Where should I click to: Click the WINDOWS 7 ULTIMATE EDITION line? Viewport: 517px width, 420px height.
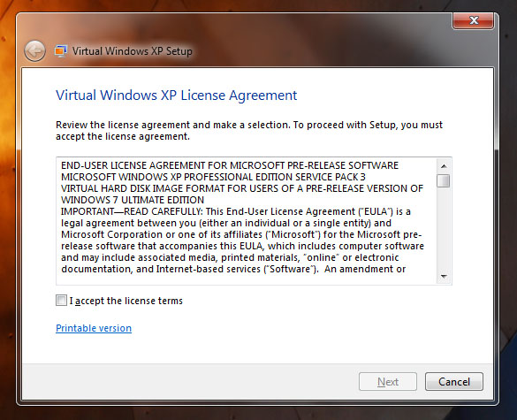point(133,200)
